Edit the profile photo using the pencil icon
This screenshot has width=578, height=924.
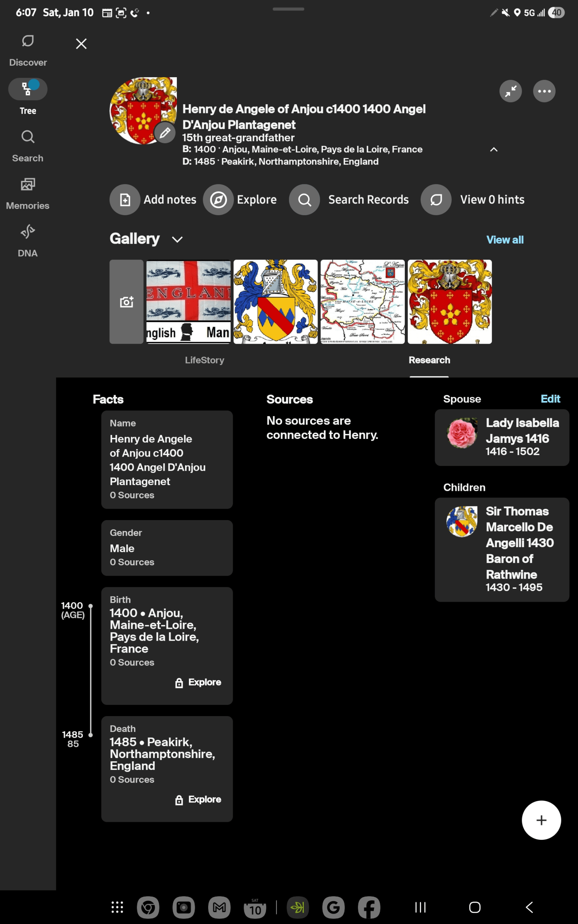tap(165, 134)
